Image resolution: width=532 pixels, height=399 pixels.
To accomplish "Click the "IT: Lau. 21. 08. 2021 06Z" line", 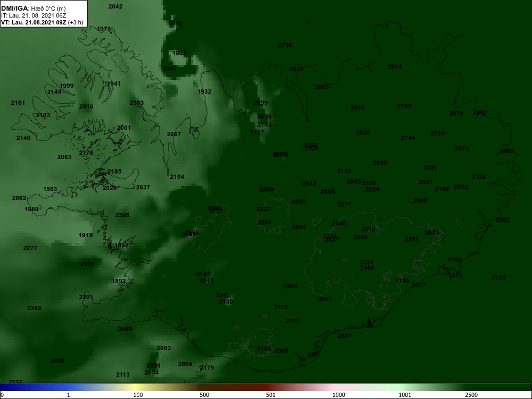I will (x=33, y=15).
